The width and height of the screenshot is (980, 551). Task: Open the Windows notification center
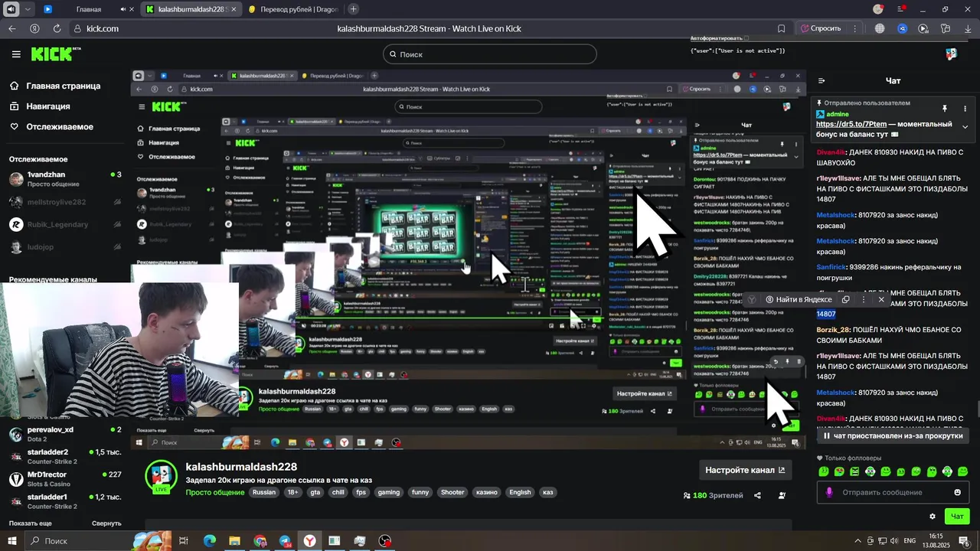pyautogui.click(x=964, y=541)
